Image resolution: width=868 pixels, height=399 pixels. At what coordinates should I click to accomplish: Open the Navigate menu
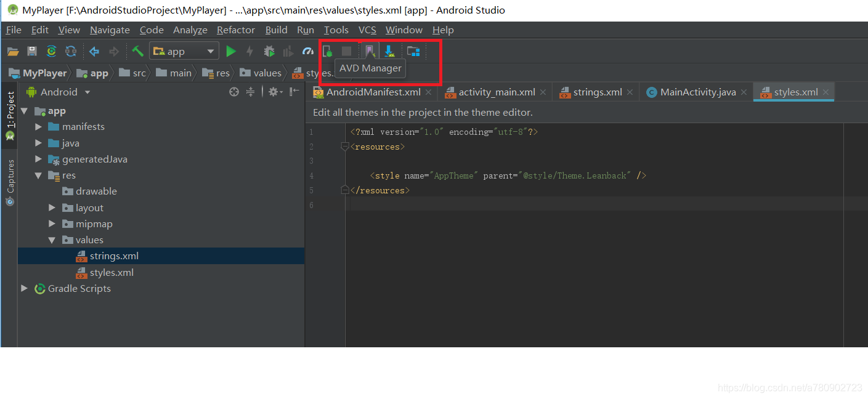point(110,30)
